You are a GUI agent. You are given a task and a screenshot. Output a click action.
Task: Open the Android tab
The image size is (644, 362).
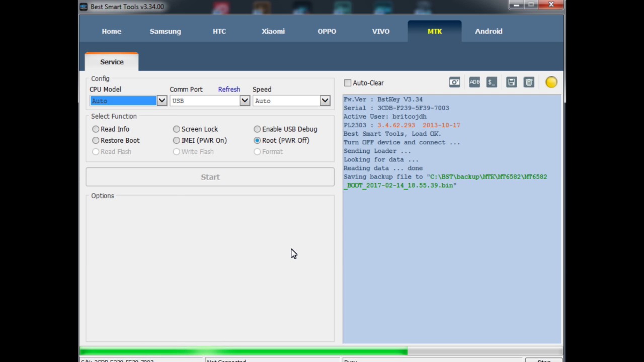pos(489,31)
